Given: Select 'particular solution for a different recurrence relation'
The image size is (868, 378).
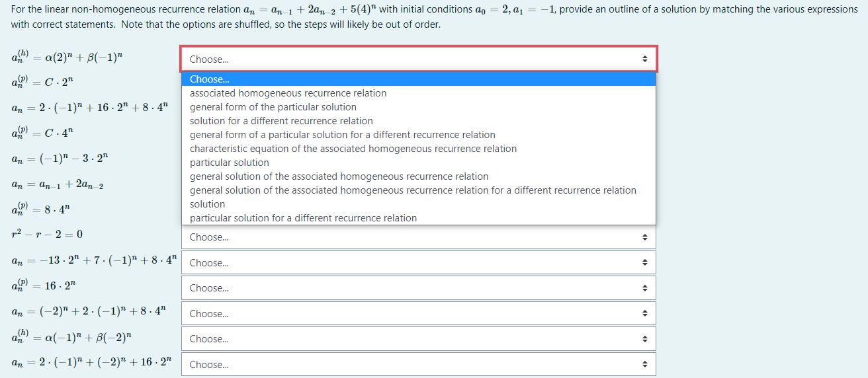Looking at the screenshot, I should (419, 218).
